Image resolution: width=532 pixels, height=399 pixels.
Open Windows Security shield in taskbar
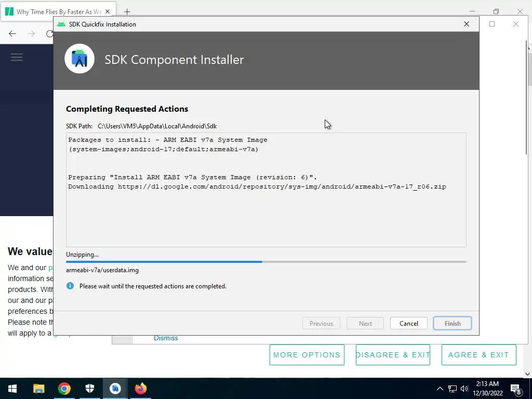click(89, 389)
